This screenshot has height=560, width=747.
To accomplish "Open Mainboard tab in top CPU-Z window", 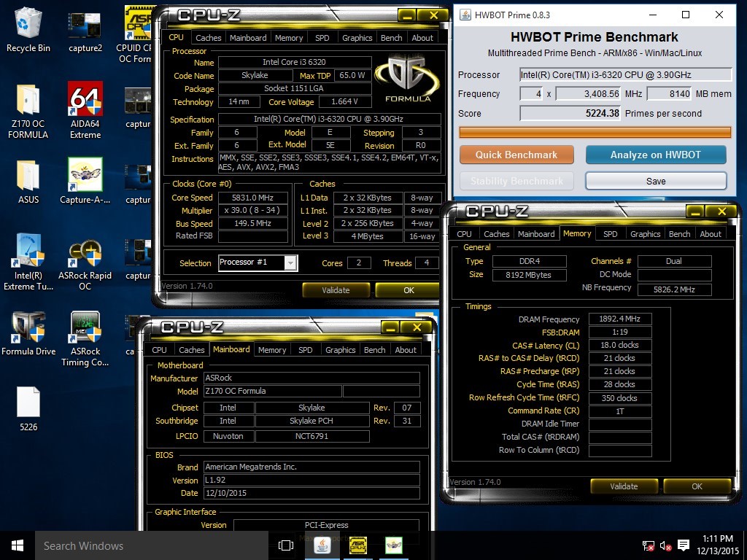I will [x=248, y=38].
